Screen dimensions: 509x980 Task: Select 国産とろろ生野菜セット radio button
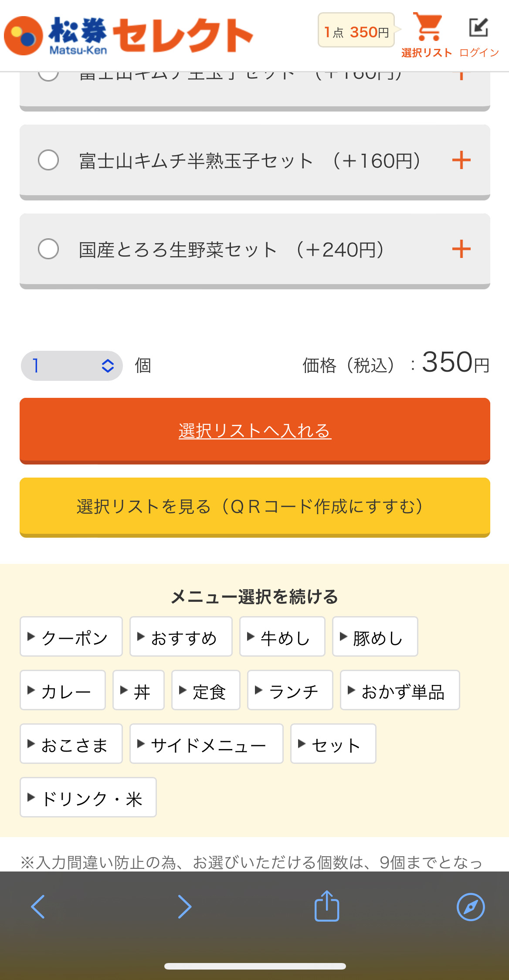pos(48,249)
